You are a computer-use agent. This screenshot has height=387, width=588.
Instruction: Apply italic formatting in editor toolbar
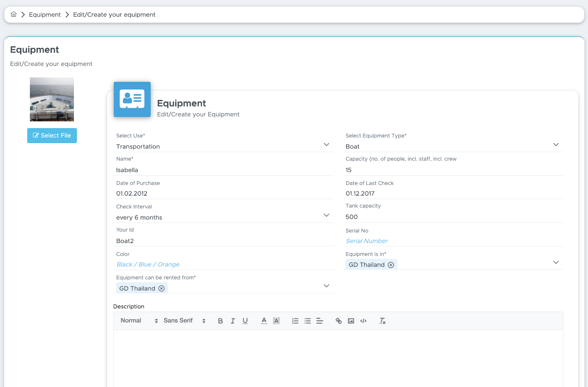pos(233,321)
